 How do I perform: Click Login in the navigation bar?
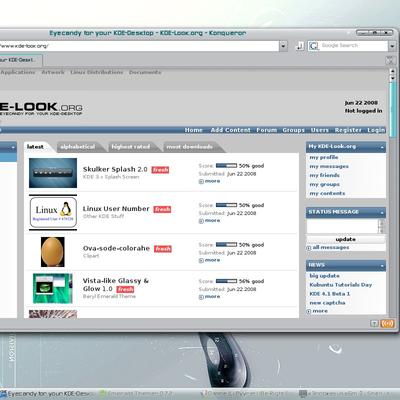(x=376, y=130)
